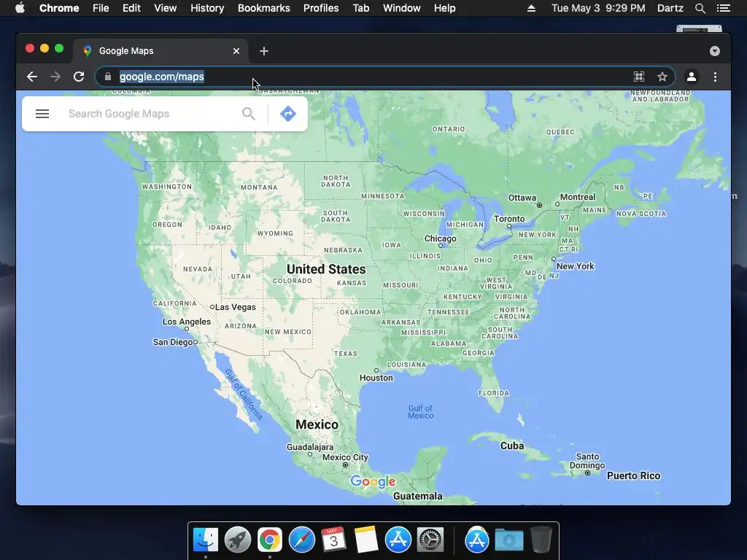The height and width of the screenshot is (560, 747).
Task: Open Finder from the Dock
Action: [x=206, y=540]
